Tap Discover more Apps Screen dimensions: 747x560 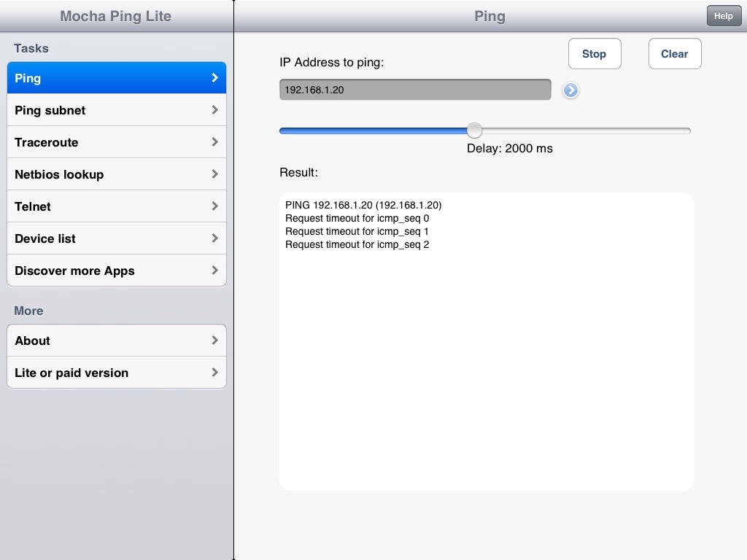tap(117, 271)
